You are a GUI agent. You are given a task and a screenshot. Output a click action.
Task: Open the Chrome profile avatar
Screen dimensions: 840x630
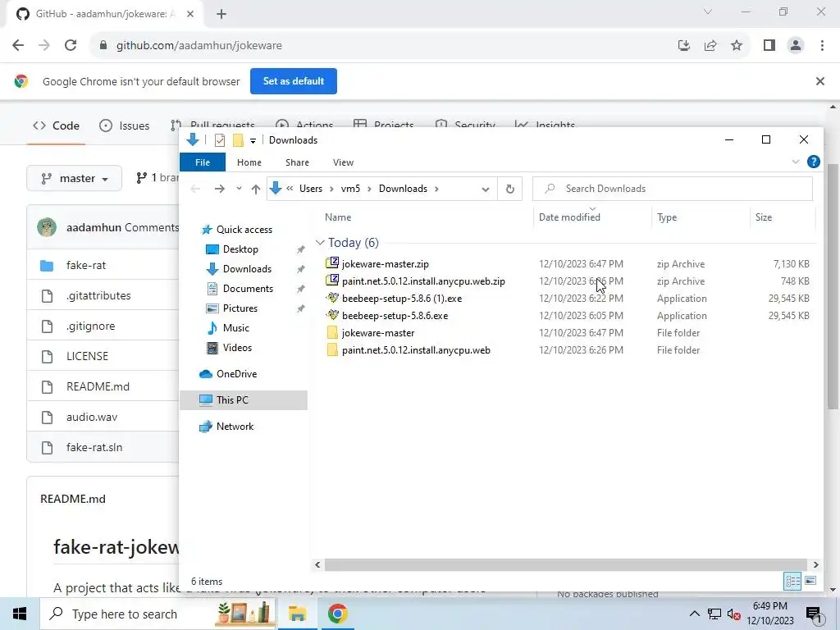click(796, 46)
